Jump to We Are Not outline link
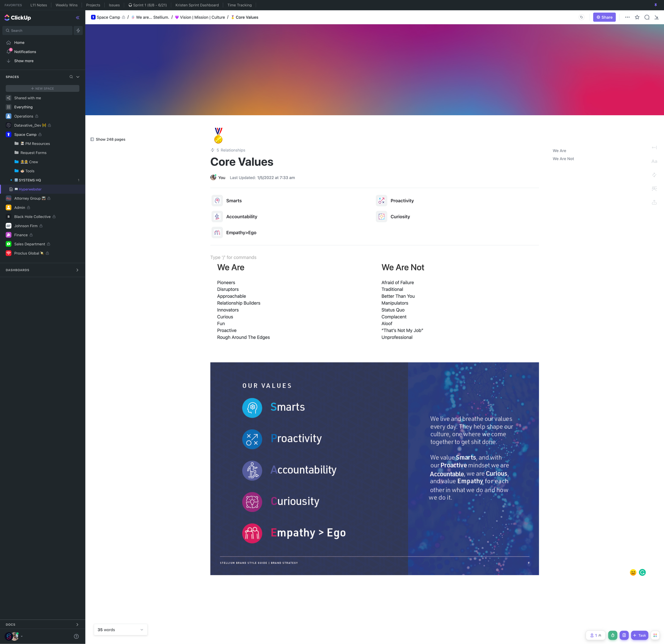The height and width of the screenshot is (644, 664). coord(563,159)
